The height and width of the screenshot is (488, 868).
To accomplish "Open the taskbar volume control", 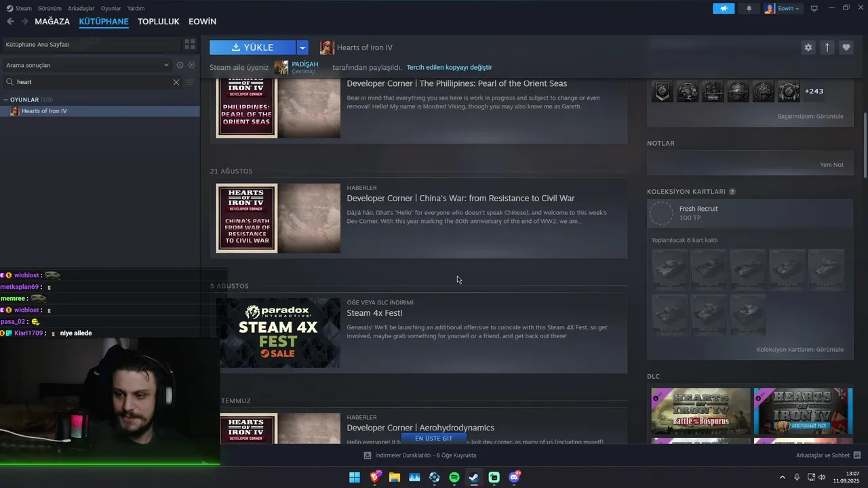I will coord(822,477).
